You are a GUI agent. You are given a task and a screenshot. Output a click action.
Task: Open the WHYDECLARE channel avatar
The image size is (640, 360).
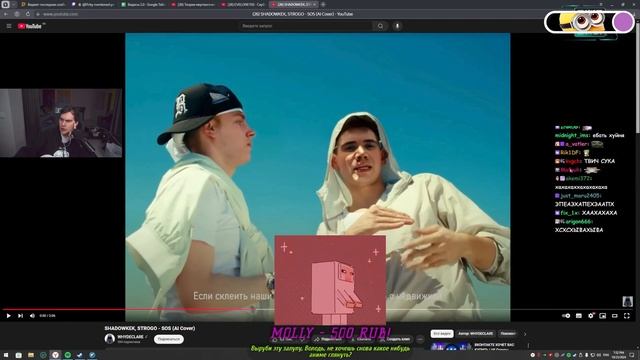pos(109,338)
